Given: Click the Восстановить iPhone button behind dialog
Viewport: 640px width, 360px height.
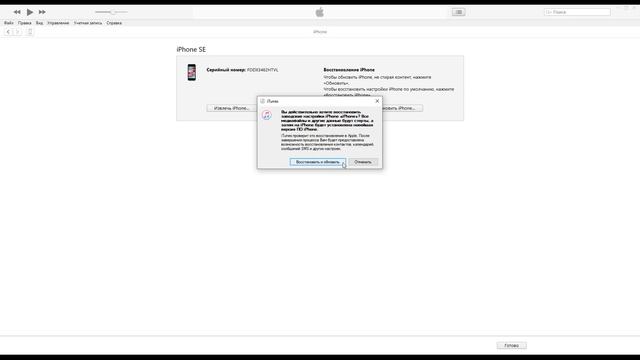Looking at the screenshot, I should (x=402, y=108).
